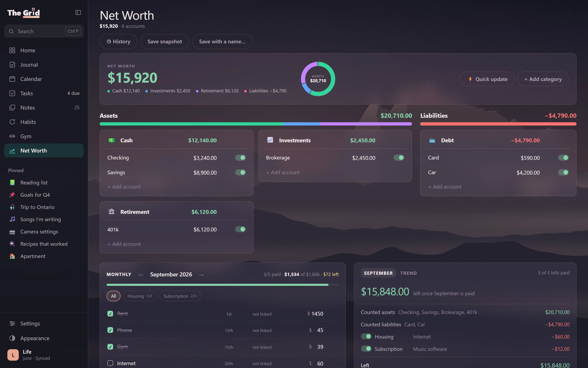This screenshot has width=588, height=368.
Task: Toggle the Checking account switch
Action: pos(240,158)
